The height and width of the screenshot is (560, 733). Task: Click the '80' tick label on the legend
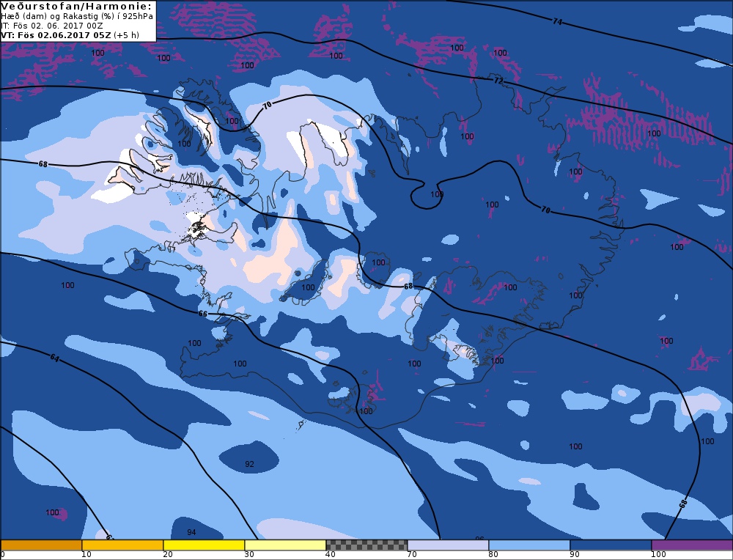[x=493, y=555]
